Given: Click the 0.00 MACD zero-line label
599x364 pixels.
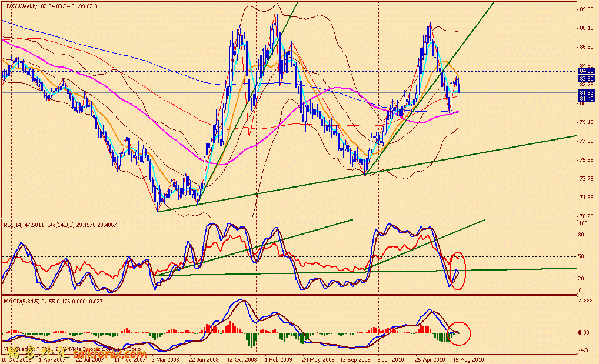Looking at the screenshot, I should 584,333.
